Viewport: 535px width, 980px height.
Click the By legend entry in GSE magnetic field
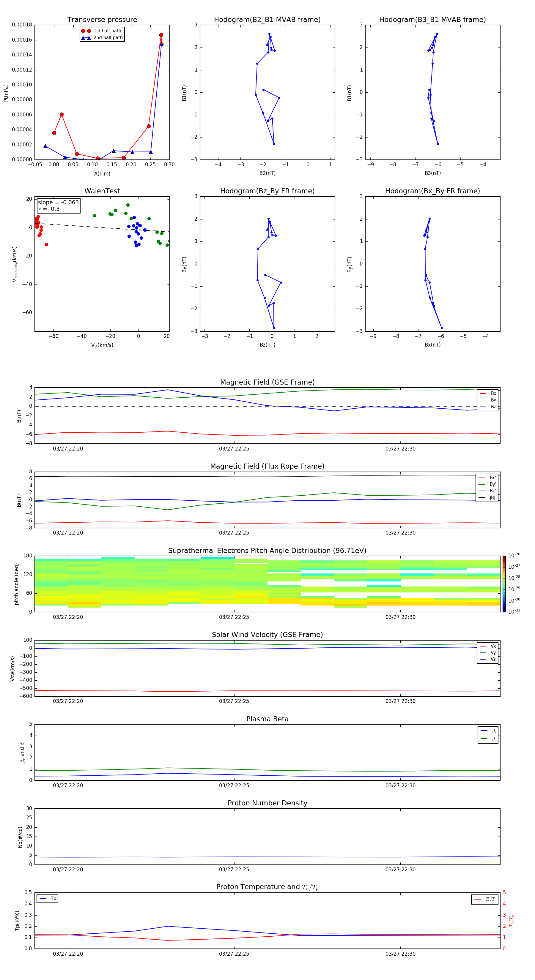point(488,400)
